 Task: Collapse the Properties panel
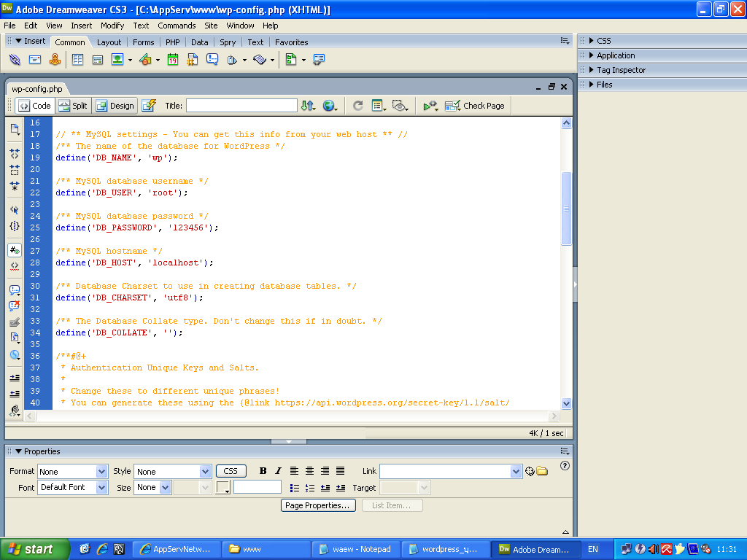(18, 451)
